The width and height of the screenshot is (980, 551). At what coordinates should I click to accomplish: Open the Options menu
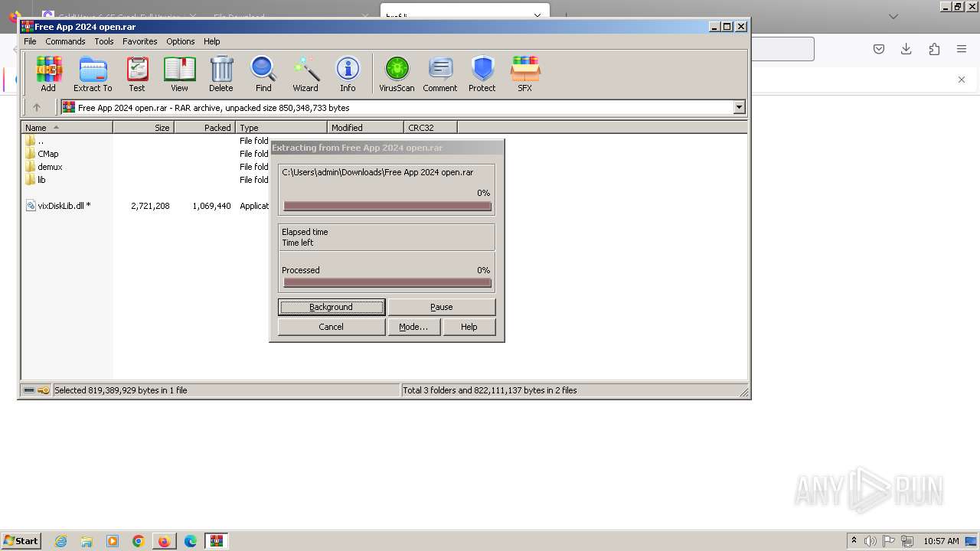click(181, 41)
